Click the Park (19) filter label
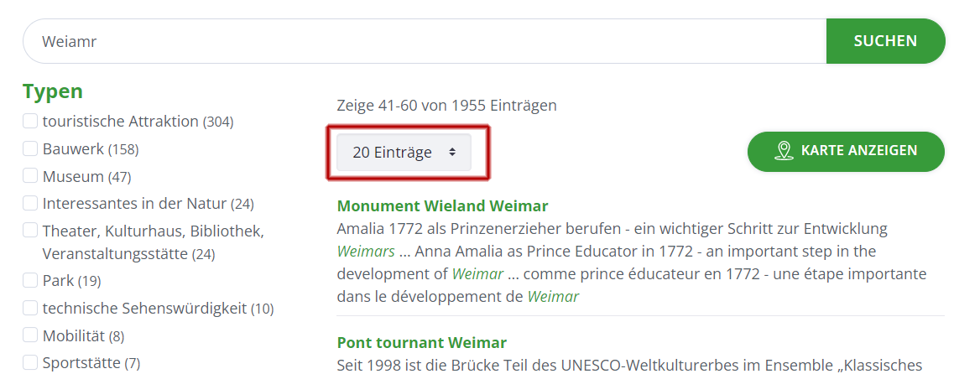980x374 pixels. (x=72, y=281)
